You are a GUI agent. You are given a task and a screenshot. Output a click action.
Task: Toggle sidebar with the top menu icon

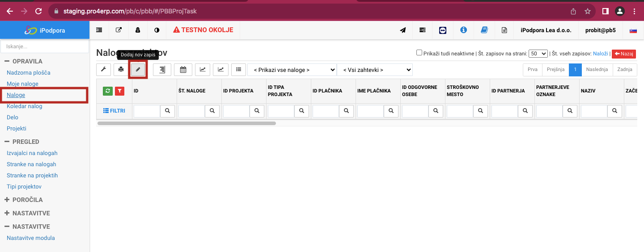pyautogui.click(x=99, y=30)
